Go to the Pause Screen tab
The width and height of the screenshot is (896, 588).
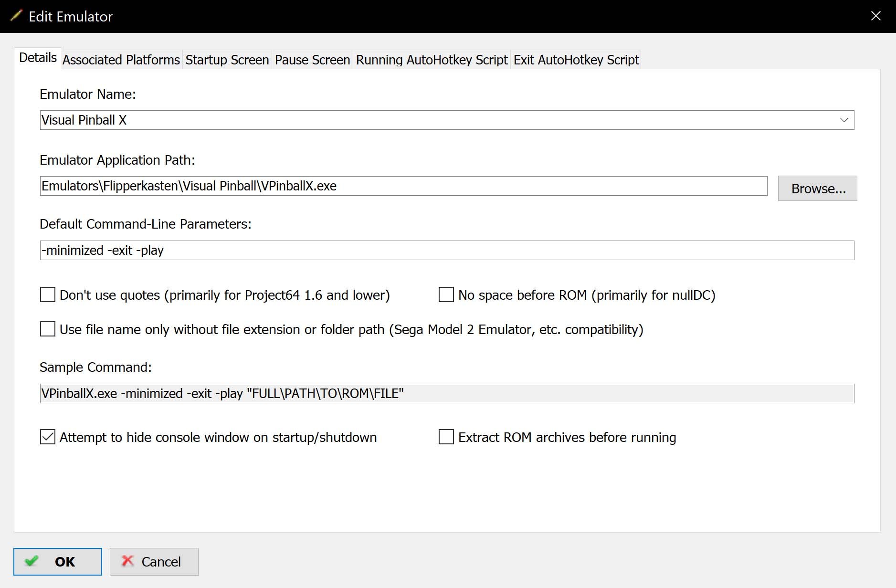coord(313,60)
